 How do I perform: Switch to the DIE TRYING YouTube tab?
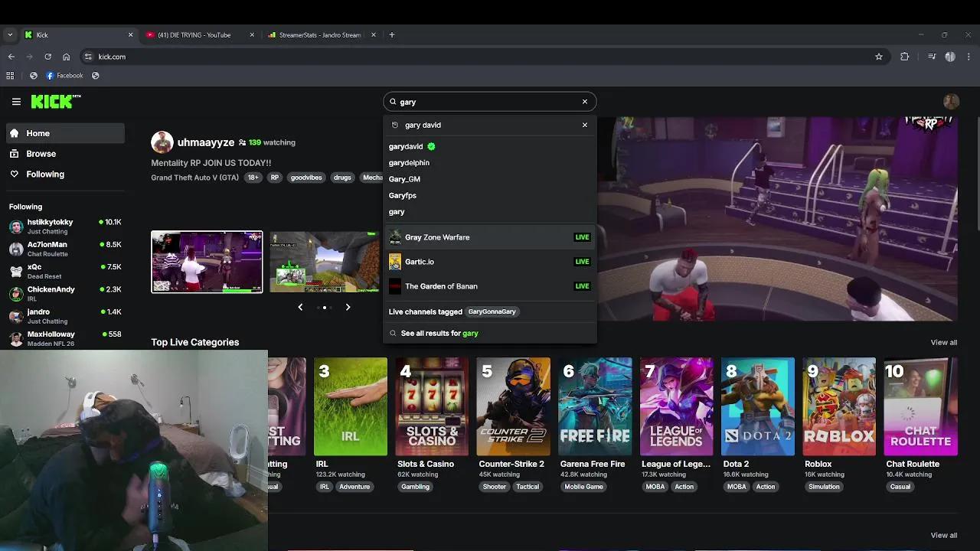(193, 34)
